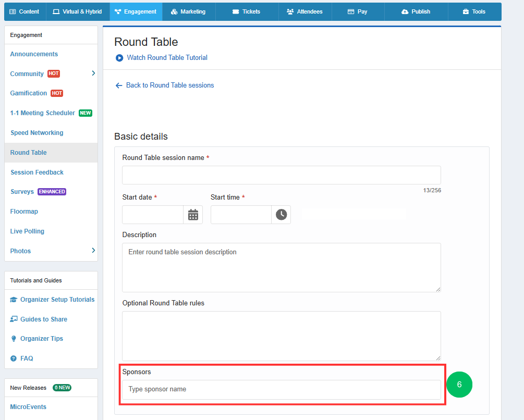Open the Start time clock picker icon
The image size is (524, 420).
tap(281, 215)
